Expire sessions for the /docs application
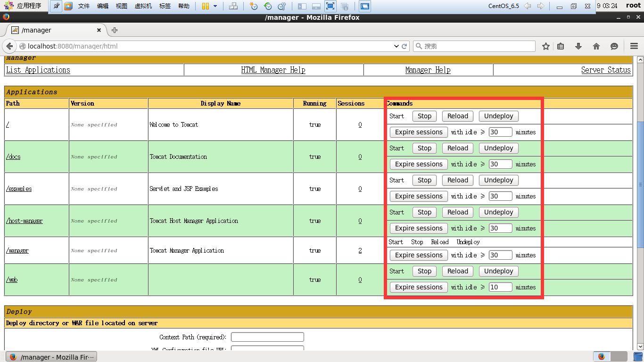644x362 pixels. pos(419,164)
